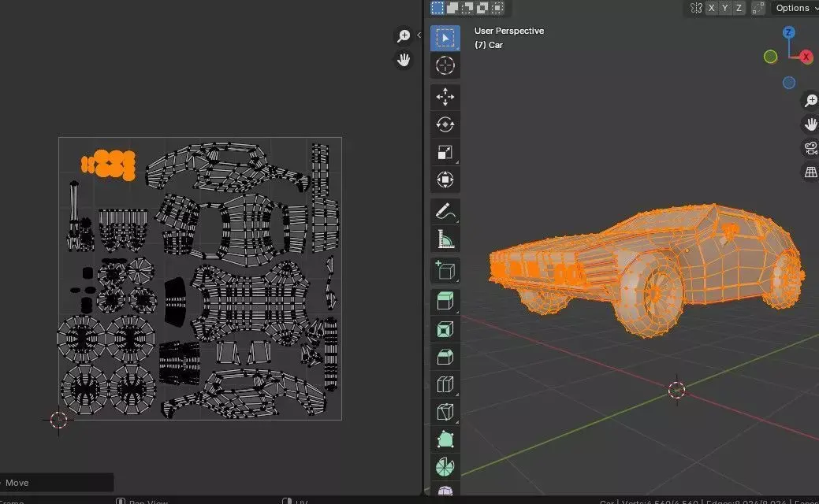Choose the Add Cube tool
Screen dimensions: 819x504
445,270
